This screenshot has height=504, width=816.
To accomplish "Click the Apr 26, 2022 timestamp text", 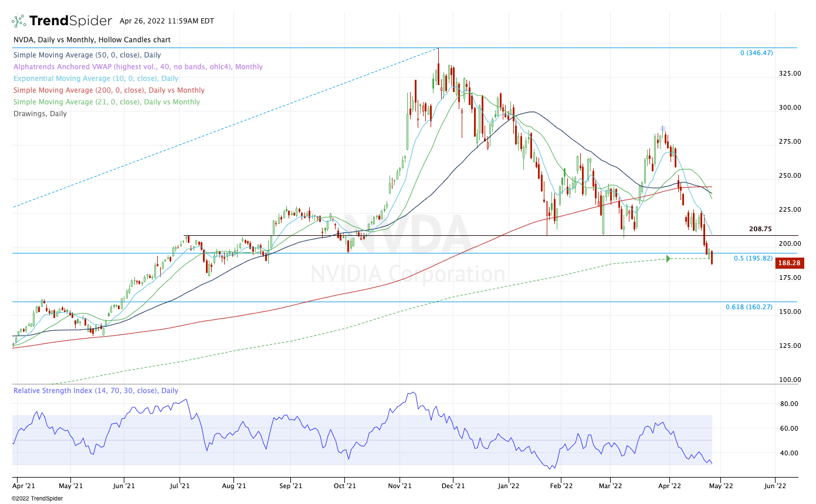I will click(x=167, y=21).
